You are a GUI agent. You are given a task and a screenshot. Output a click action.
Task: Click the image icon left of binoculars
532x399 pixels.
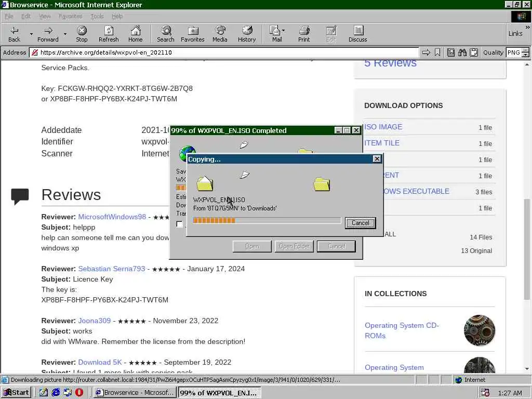point(450,52)
